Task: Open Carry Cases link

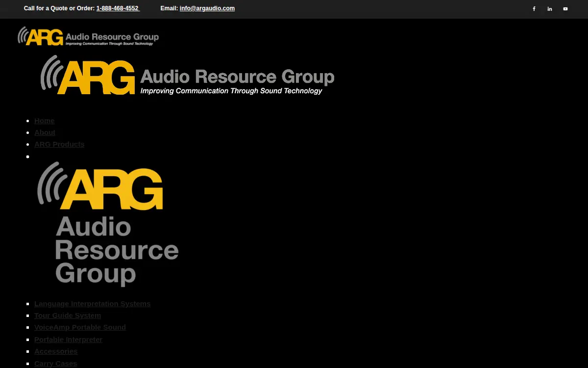Action: click(55, 364)
